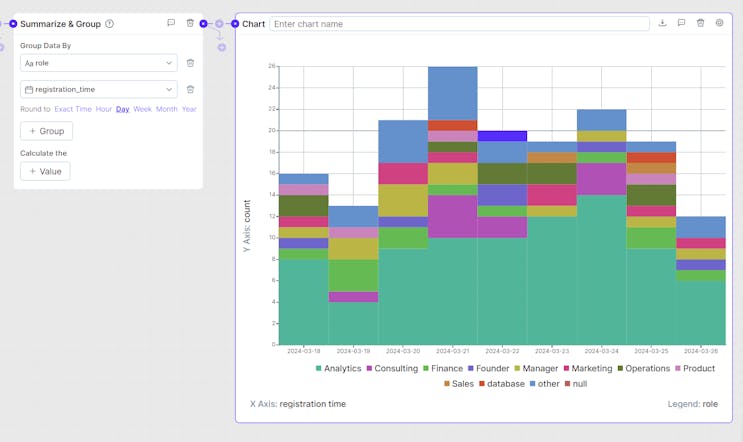Add a calculation with + Value button

[45, 171]
